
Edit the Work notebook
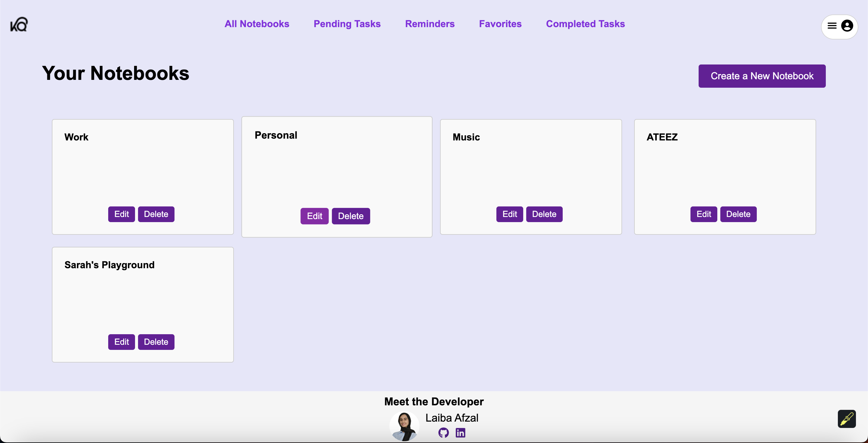coord(121,214)
